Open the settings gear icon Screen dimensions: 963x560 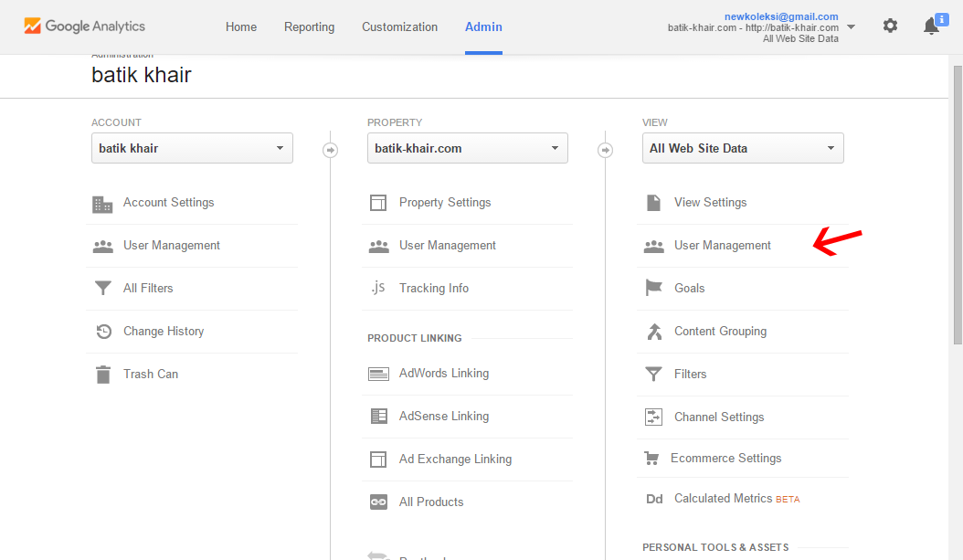pyautogui.click(x=890, y=26)
